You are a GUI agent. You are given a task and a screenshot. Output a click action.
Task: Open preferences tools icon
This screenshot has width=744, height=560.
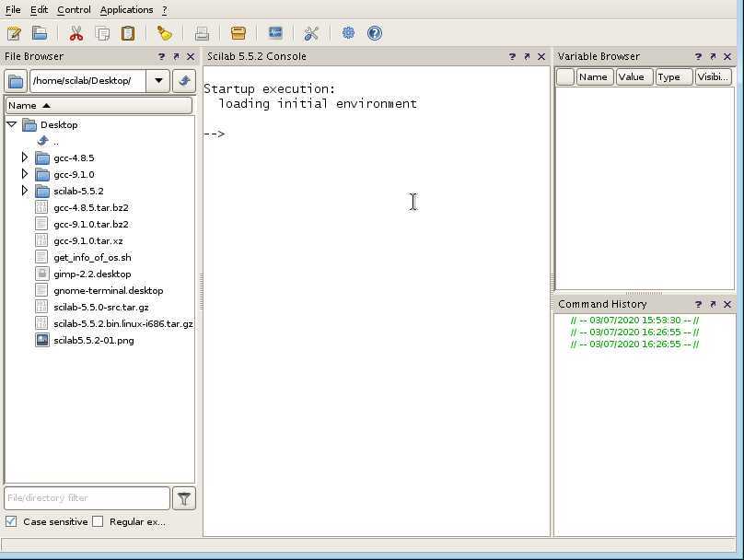pyautogui.click(x=311, y=33)
